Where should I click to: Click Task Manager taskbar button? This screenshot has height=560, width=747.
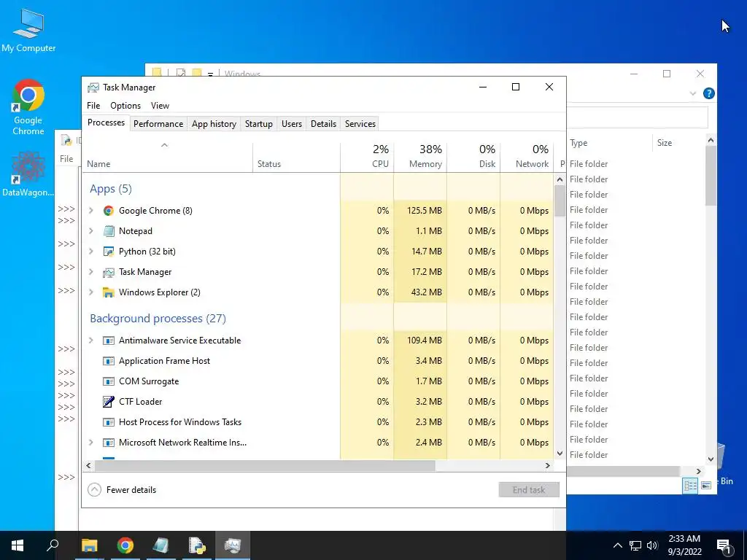pyautogui.click(x=233, y=545)
